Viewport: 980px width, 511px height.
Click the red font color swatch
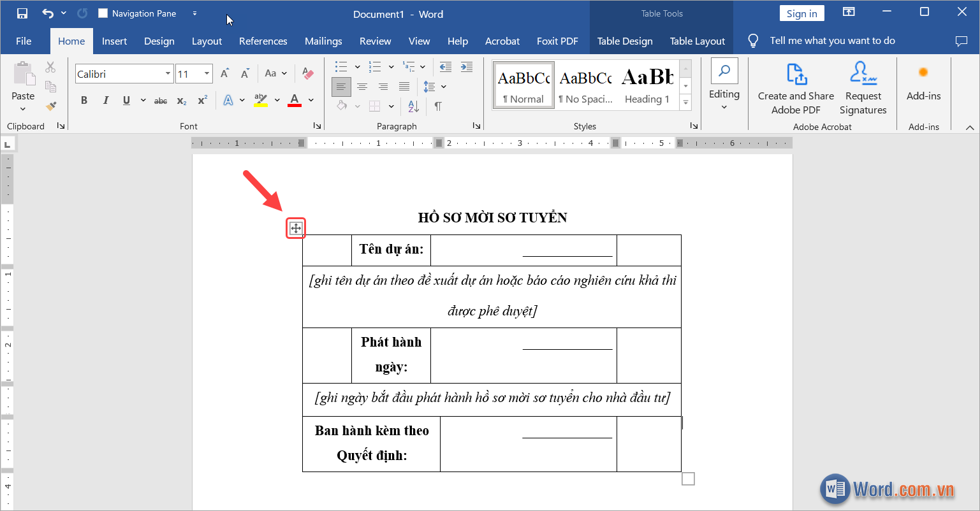[295, 100]
